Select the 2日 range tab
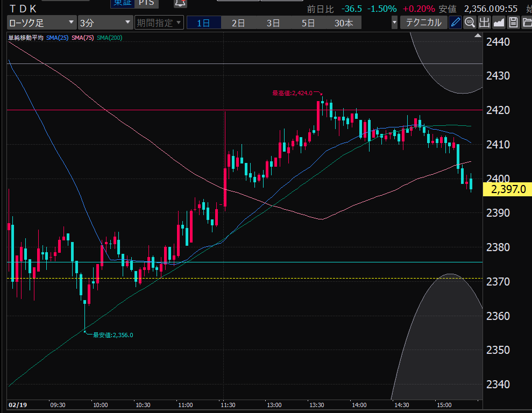 pos(238,23)
